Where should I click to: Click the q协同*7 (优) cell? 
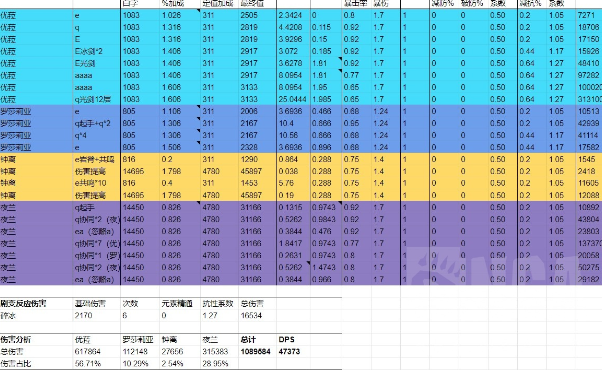point(97,243)
